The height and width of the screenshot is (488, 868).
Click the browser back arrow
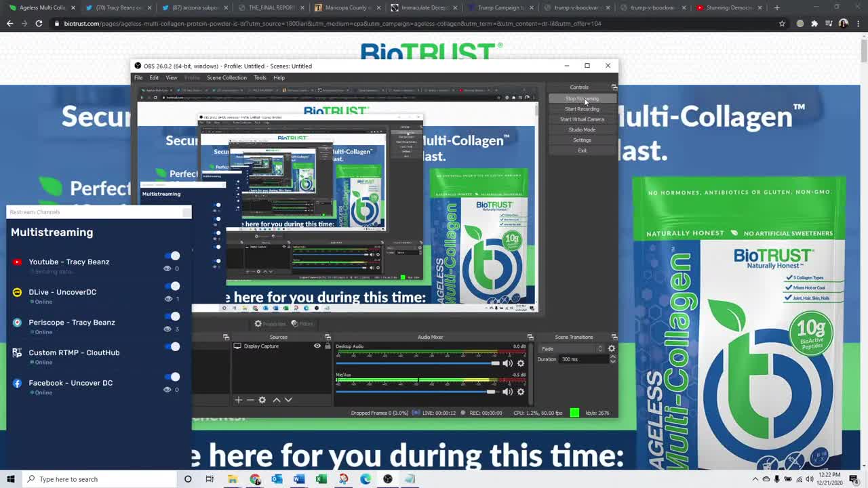(x=9, y=23)
